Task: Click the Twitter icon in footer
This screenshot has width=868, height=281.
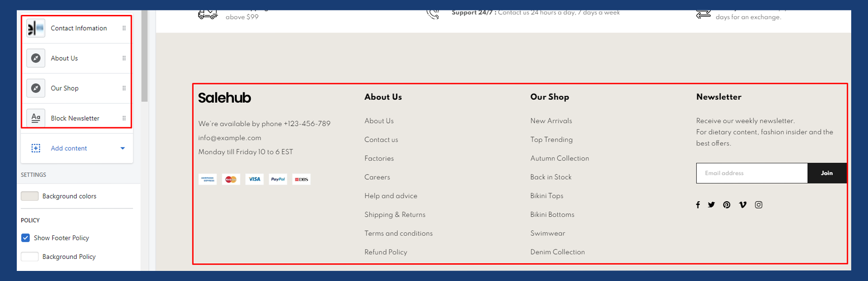Action: [711, 205]
